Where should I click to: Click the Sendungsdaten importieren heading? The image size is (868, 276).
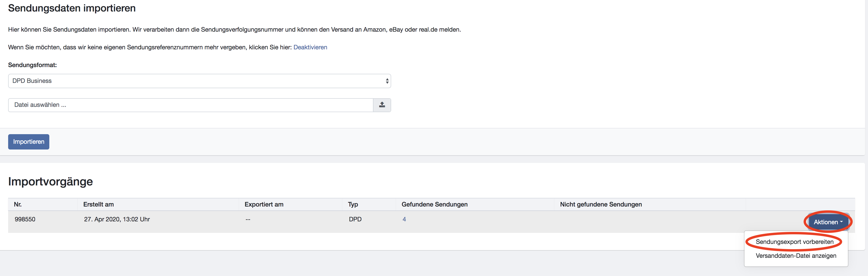pyautogui.click(x=72, y=8)
